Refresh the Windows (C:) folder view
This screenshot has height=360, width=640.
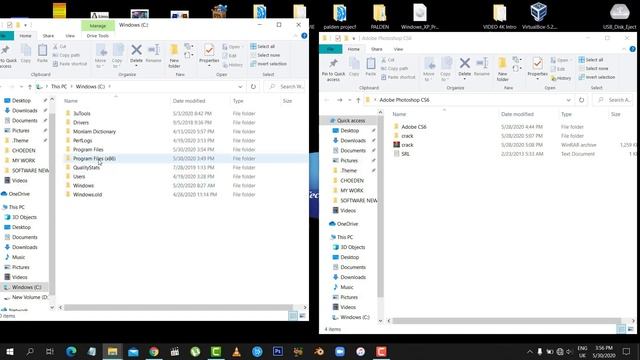pyautogui.click(x=253, y=87)
